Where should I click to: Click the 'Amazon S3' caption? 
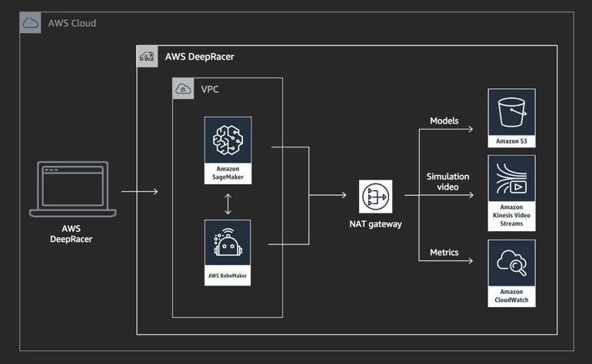(x=511, y=141)
